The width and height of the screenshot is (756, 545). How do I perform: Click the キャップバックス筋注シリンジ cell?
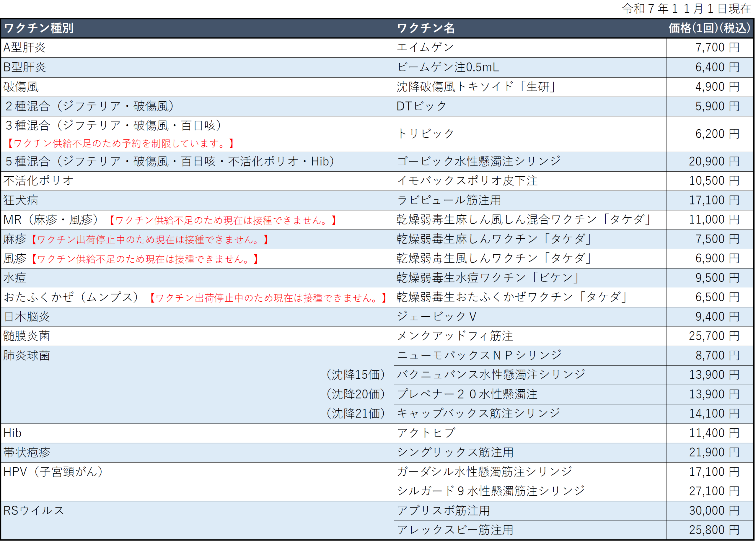point(478,414)
